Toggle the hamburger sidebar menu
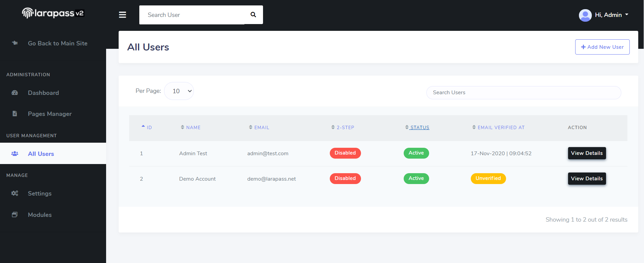The width and height of the screenshot is (644, 263). coord(122,15)
